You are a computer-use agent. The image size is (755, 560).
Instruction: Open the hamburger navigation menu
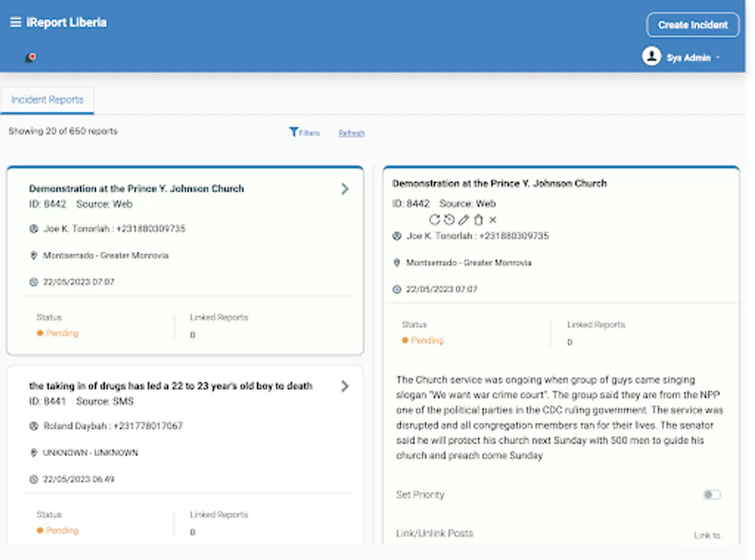16,22
